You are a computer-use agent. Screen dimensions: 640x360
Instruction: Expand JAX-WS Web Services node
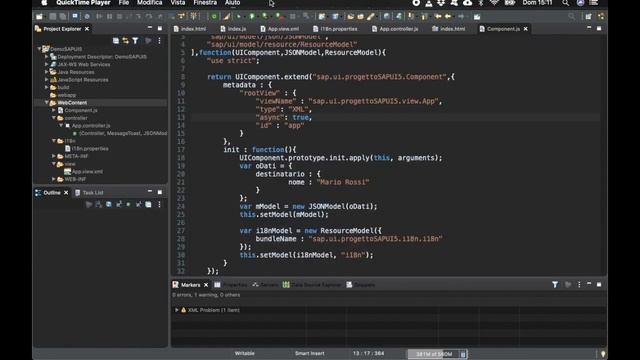(47, 64)
